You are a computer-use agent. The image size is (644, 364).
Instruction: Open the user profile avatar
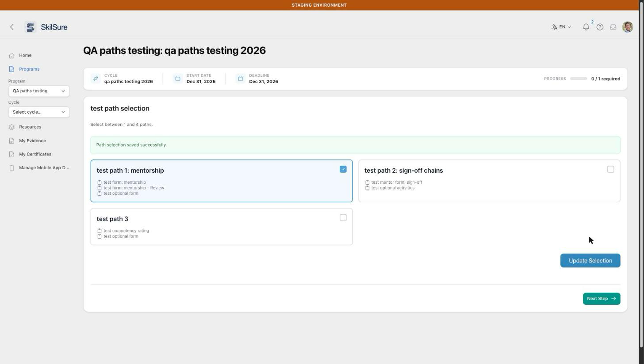[x=627, y=27]
